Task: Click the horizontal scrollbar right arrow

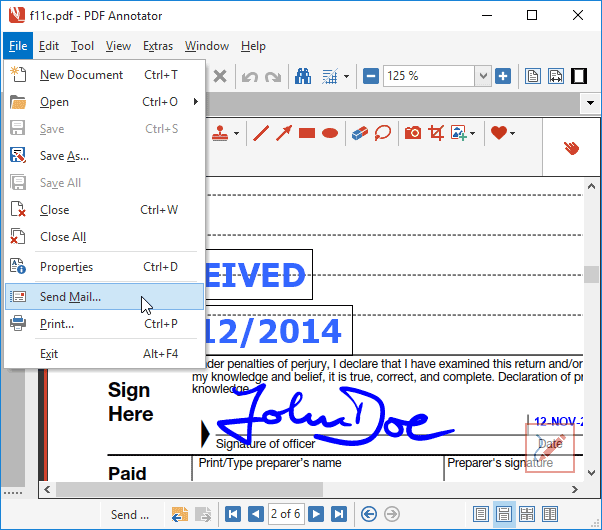Action: pos(575,490)
